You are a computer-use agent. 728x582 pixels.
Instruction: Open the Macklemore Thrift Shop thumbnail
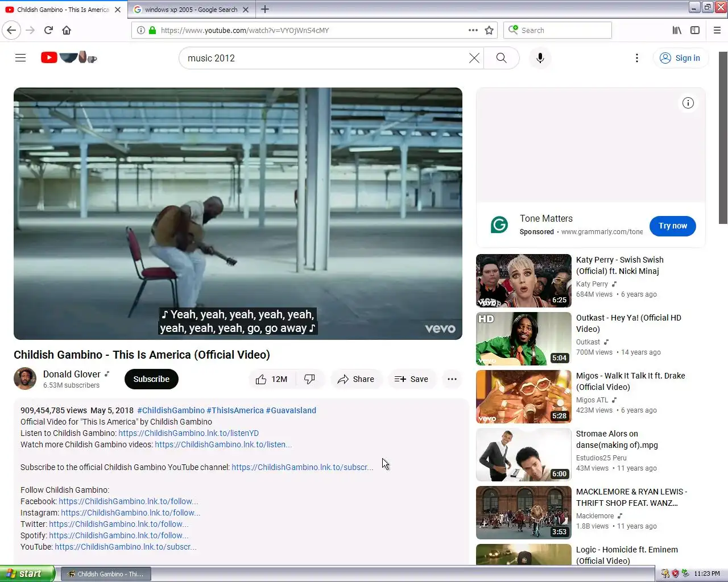[x=524, y=513]
